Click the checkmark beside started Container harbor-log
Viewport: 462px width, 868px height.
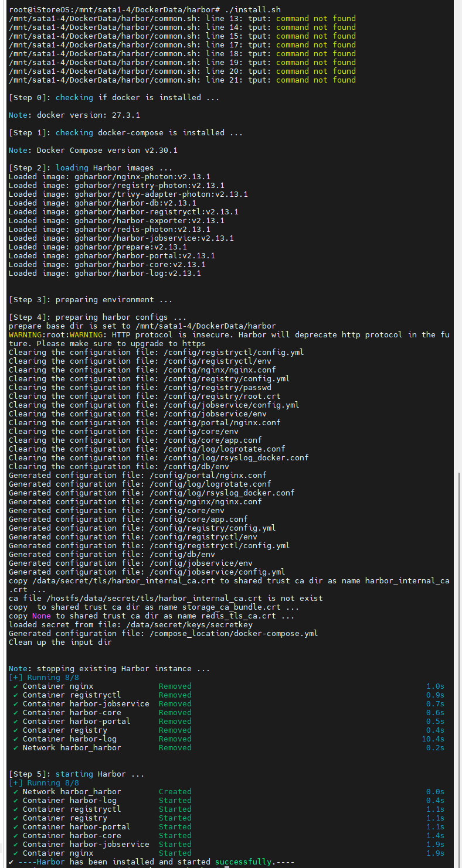coord(15,800)
